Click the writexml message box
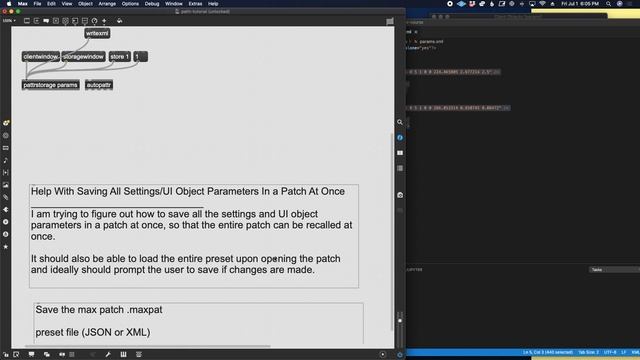The width and height of the screenshot is (640, 360). 97,33
